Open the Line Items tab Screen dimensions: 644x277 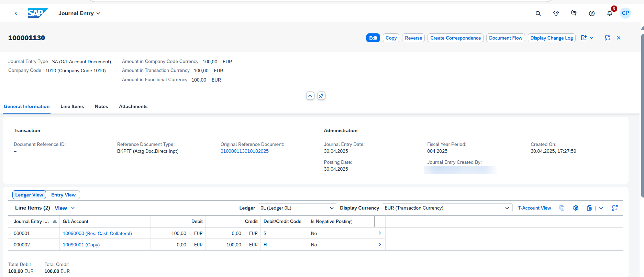(72, 106)
